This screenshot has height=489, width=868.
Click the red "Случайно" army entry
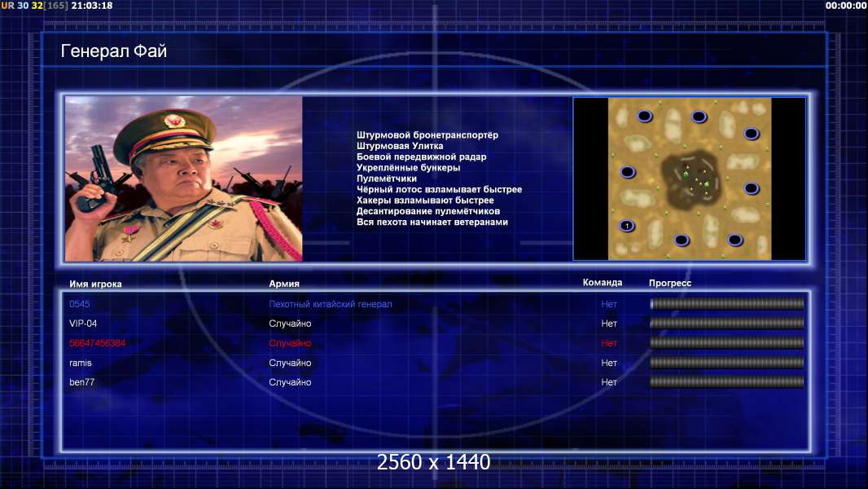[290, 343]
